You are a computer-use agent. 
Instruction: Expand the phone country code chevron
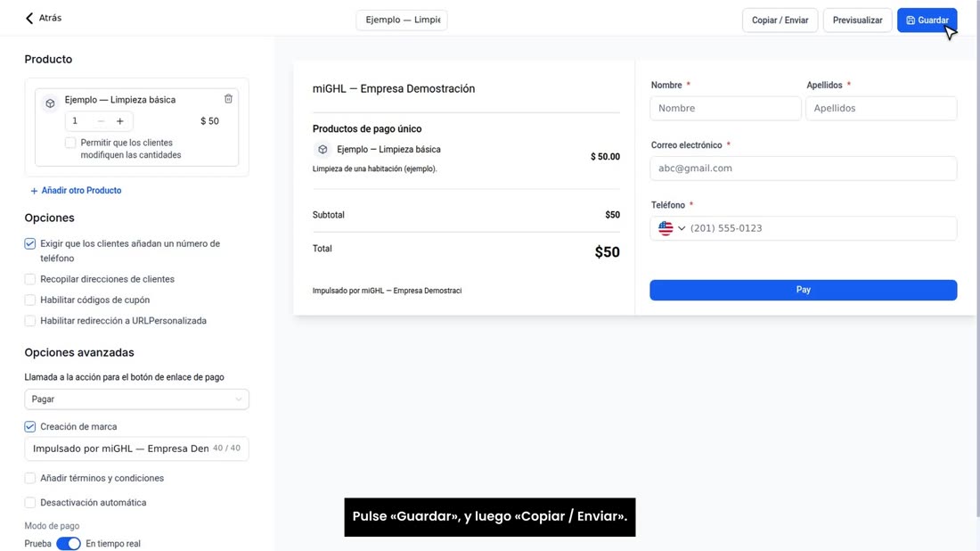[682, 228]
